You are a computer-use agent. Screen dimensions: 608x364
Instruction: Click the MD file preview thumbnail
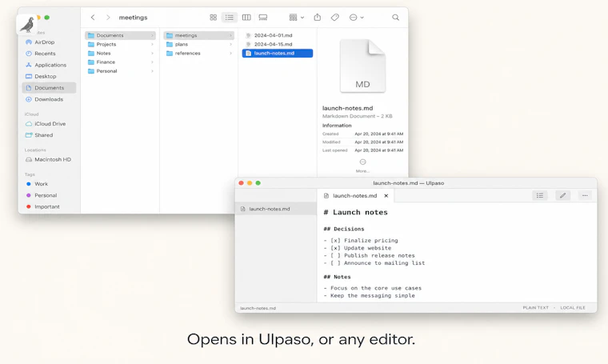click(363, 66)
